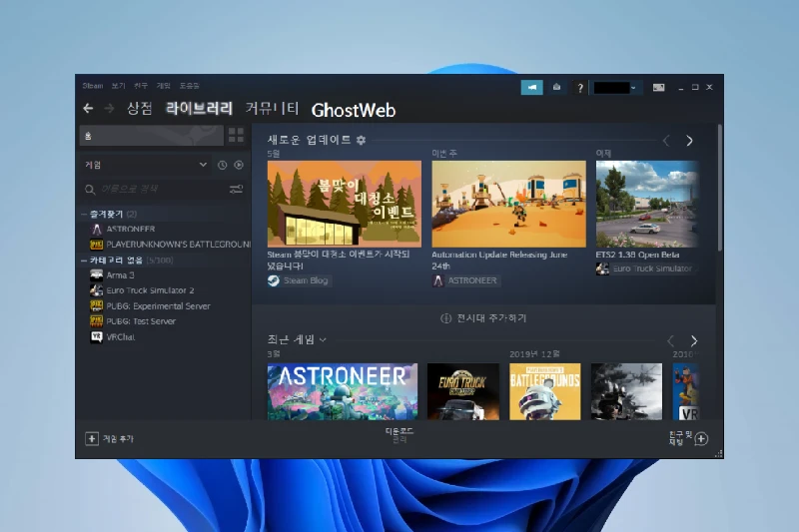Click the back navigation arrow
The width and height of the screenshot is (799, 532).
89,109
